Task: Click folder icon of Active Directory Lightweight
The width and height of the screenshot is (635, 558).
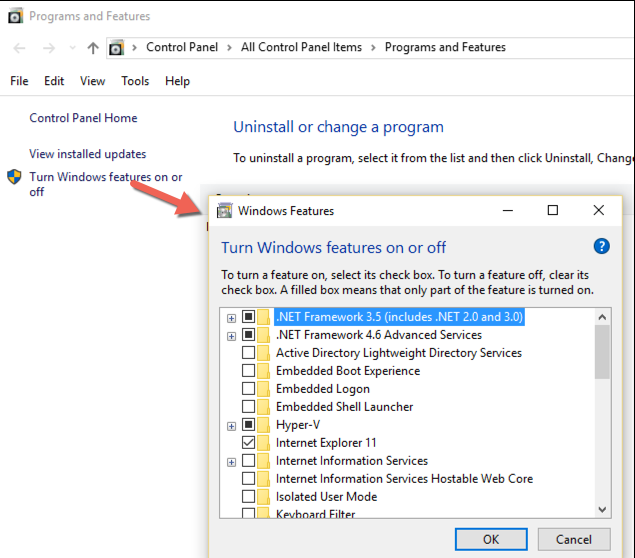Action: 264,353
